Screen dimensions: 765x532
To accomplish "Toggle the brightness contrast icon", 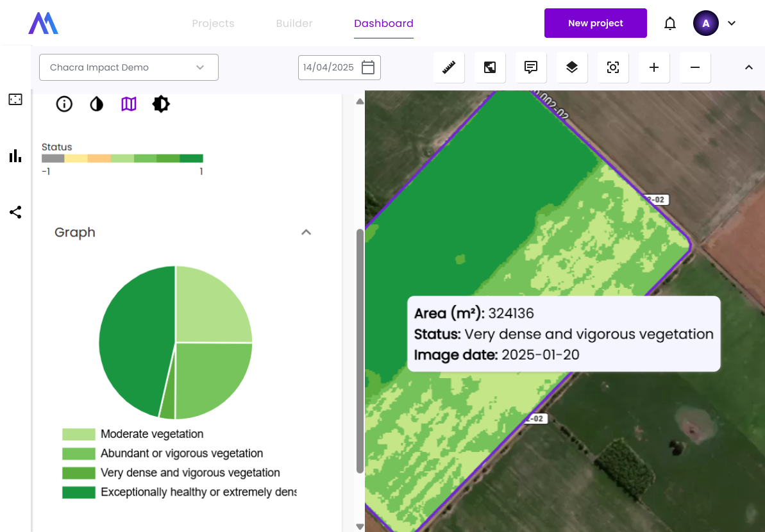I will click(x=161, y=104).
